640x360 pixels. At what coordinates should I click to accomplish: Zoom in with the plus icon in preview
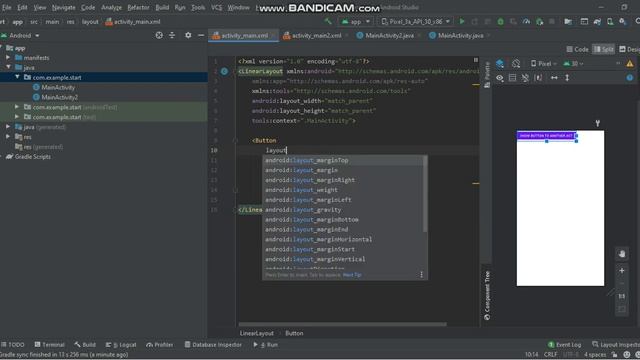tap(622, 270)
